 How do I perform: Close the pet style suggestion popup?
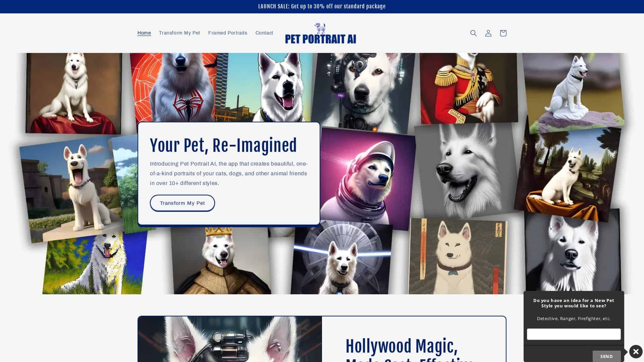(636, 352)
